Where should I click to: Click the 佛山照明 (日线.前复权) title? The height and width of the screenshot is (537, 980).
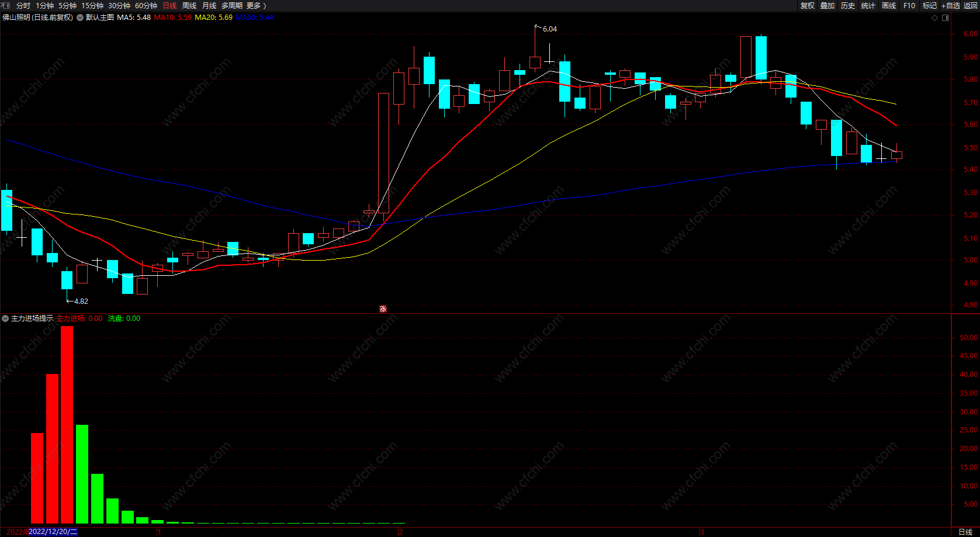pyautogui.click(x=38, y=18)
